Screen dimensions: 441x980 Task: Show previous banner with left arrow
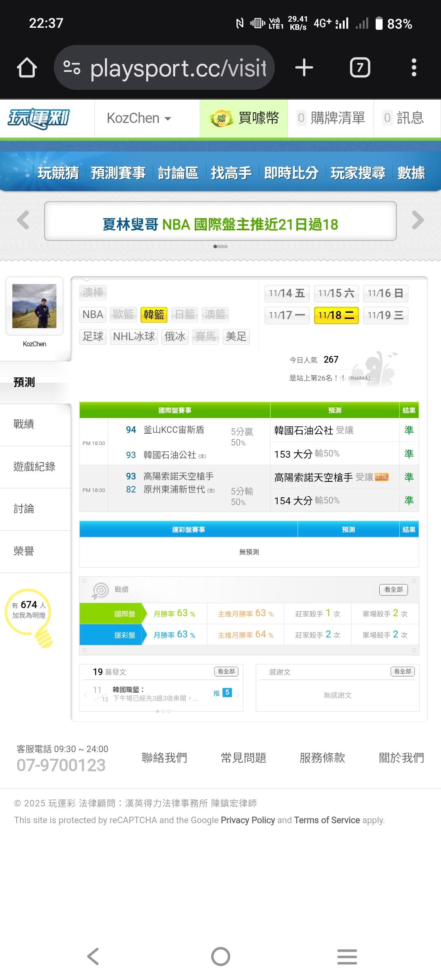coord(23,220)
